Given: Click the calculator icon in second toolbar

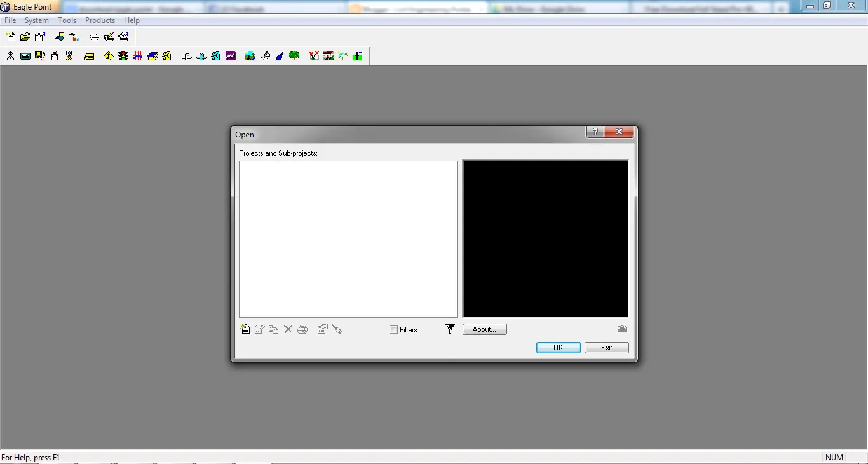Looking at the screenshot, I should tap(25, 56).
